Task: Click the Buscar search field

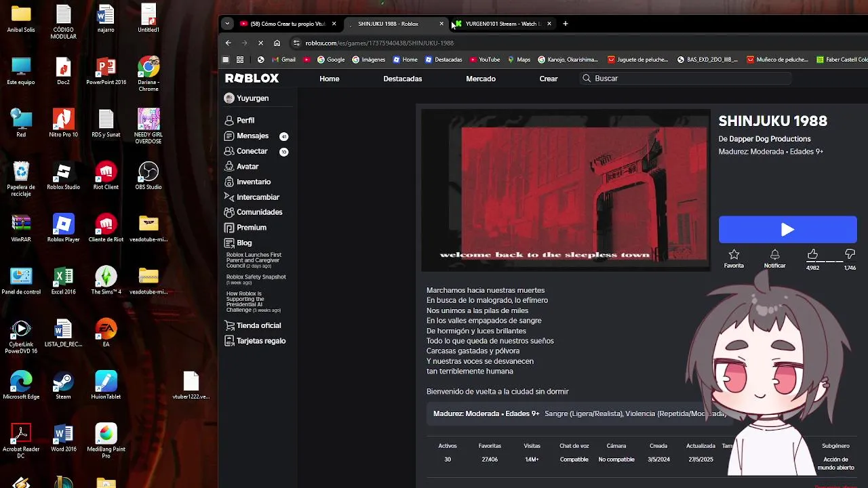Action: [x=685, y=79]
